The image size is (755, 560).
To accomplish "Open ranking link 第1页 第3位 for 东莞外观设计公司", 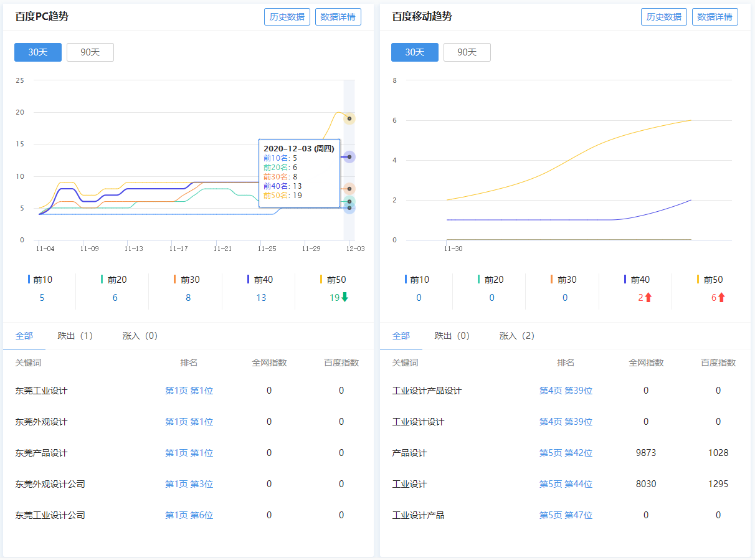I will pyautogui.click(x=189, y=484).
